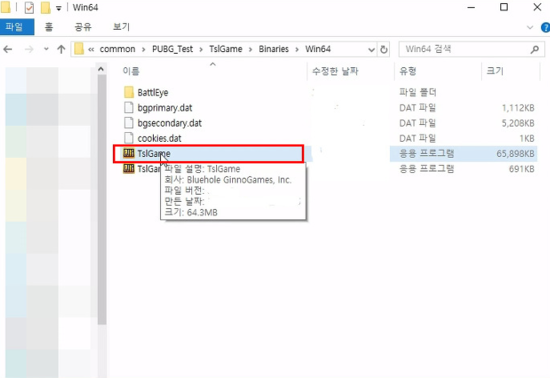550x378 pixels.
Task: Refresh the current folder
Action: click(384, 49)
